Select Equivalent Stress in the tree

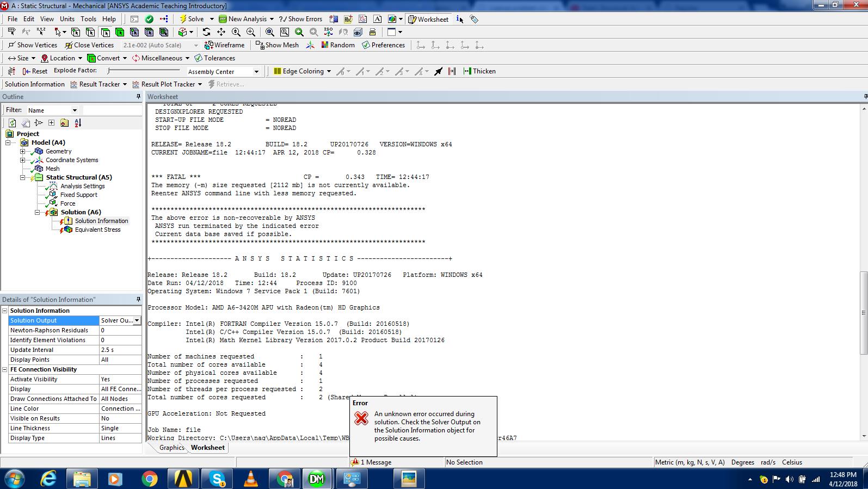coord(97,230)
